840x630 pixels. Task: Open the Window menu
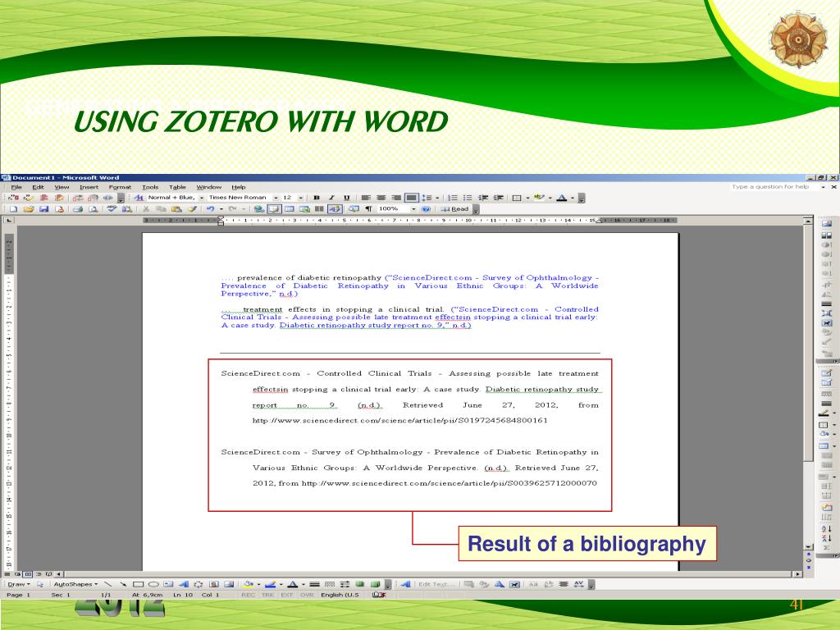click(209, 187)
